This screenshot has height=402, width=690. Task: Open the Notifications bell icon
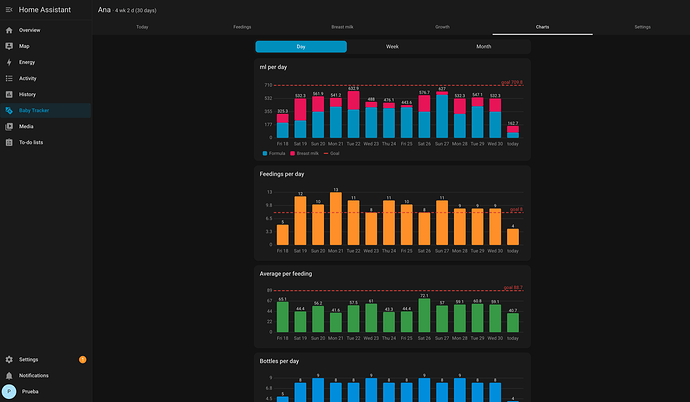click(x=9, y=376)
